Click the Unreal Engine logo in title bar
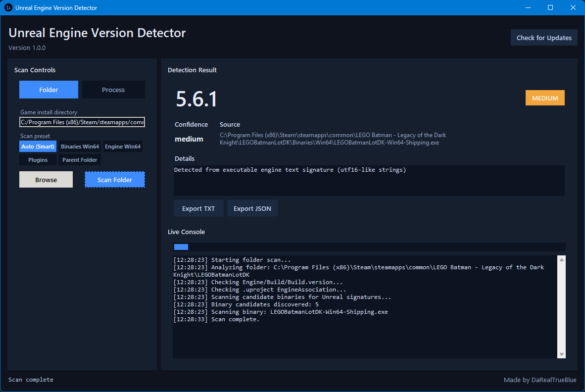 click(x=8, y=7)
